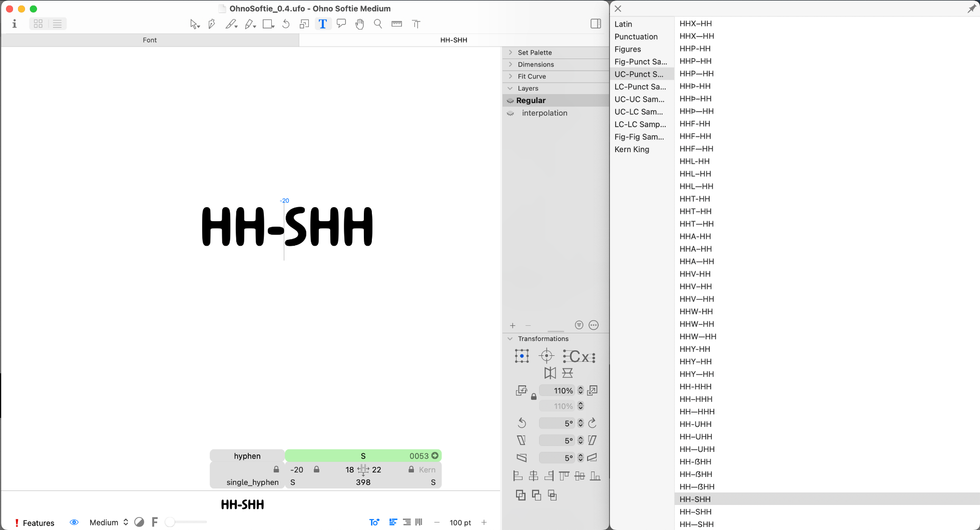Toggle Regular layer visibility eye
This screenshot has width=980, height=530.
pos(511,101)
